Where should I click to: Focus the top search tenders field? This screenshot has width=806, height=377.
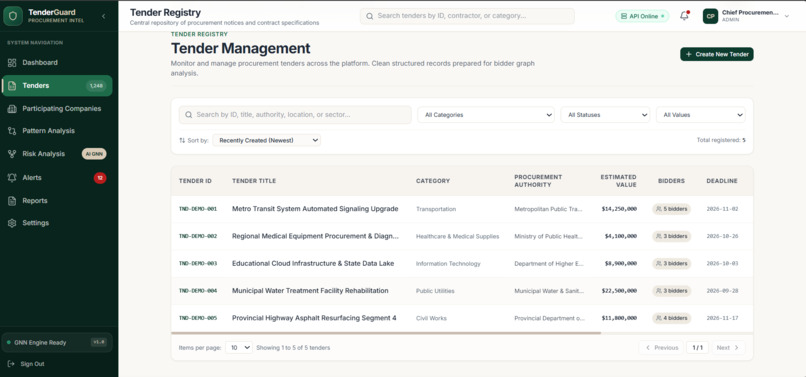point(467,16)
